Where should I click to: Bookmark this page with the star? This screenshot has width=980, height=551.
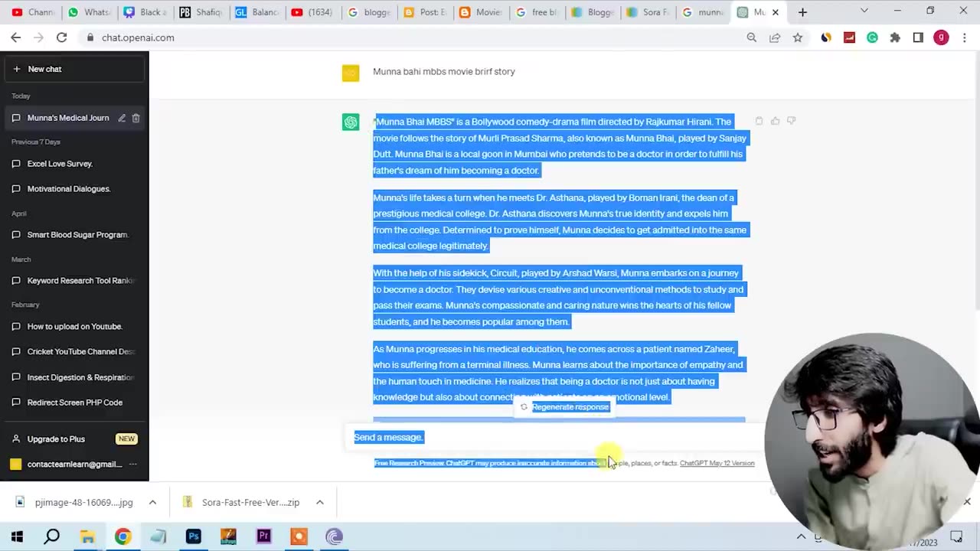[798, 37]
